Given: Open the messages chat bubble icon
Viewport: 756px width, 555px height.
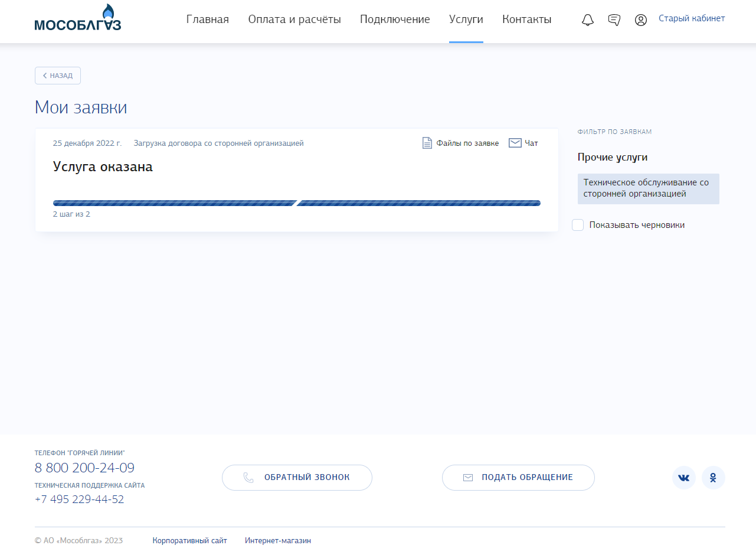Looking at the screenshot, I should pyautogui.click(x=614, y=20).
